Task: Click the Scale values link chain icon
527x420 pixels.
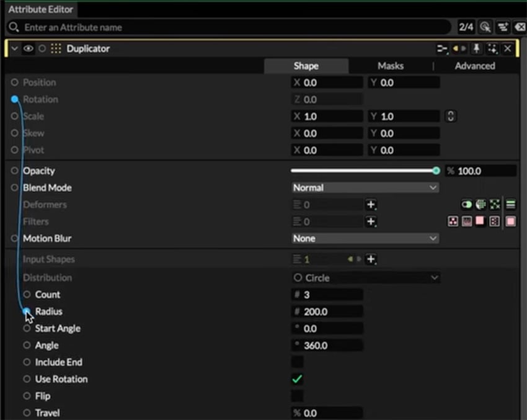Action: (451, 116)
